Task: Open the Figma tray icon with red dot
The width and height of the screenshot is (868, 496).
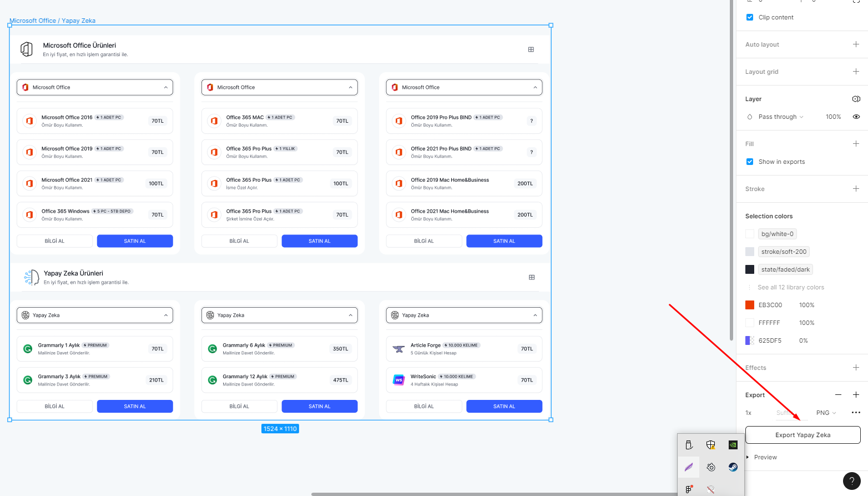Action: click(x=689, y=489)
